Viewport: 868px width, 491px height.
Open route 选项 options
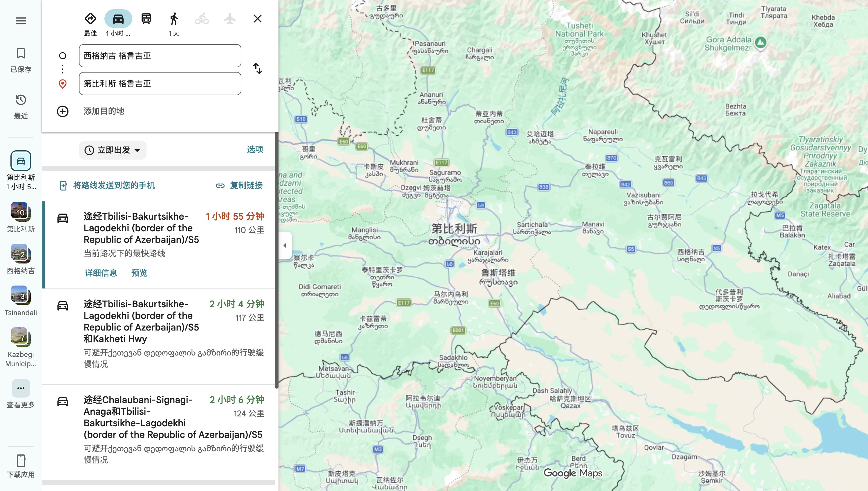pos(255,149)
